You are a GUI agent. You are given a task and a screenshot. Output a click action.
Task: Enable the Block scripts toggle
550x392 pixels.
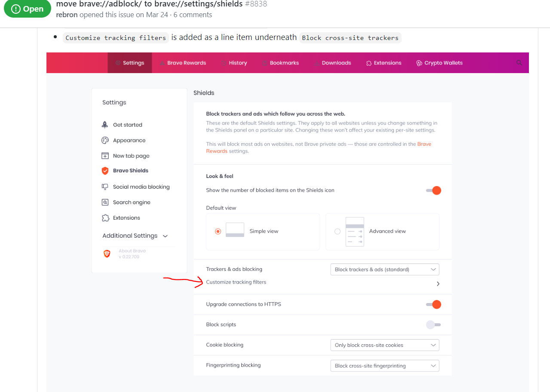click(x=433, y=325)
